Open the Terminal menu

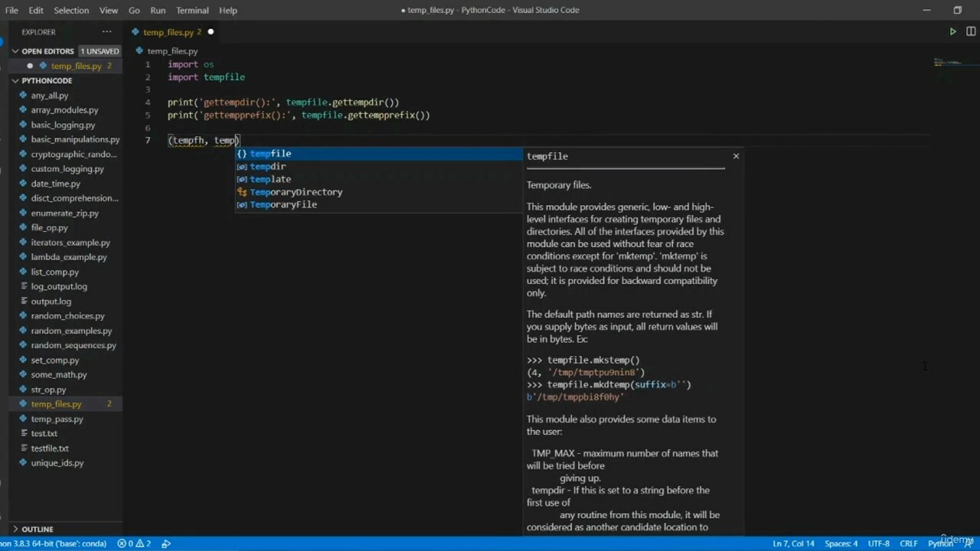(x=192, y=10)
